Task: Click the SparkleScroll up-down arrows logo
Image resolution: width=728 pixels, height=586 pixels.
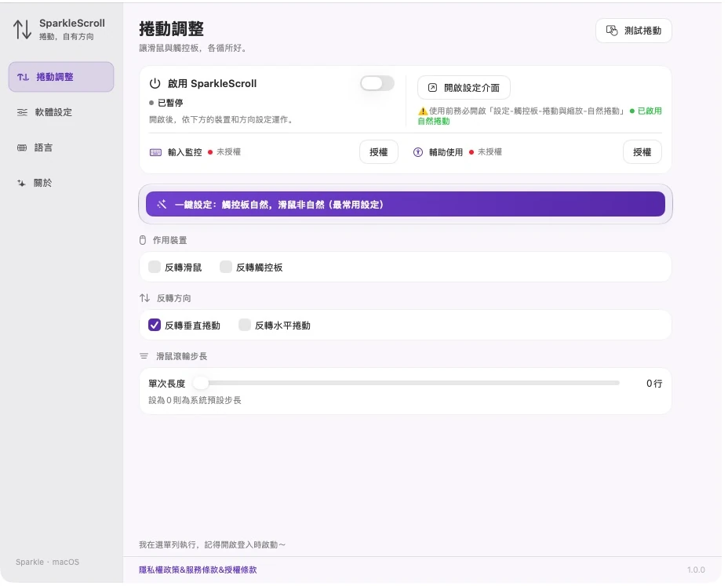Action: click(x=22, y=29)
